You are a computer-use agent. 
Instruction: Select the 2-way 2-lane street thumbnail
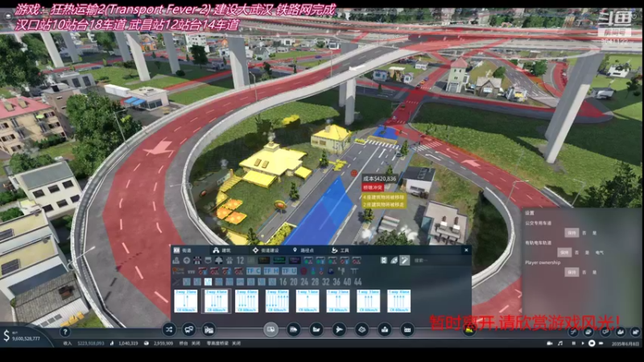pos(186,301)
